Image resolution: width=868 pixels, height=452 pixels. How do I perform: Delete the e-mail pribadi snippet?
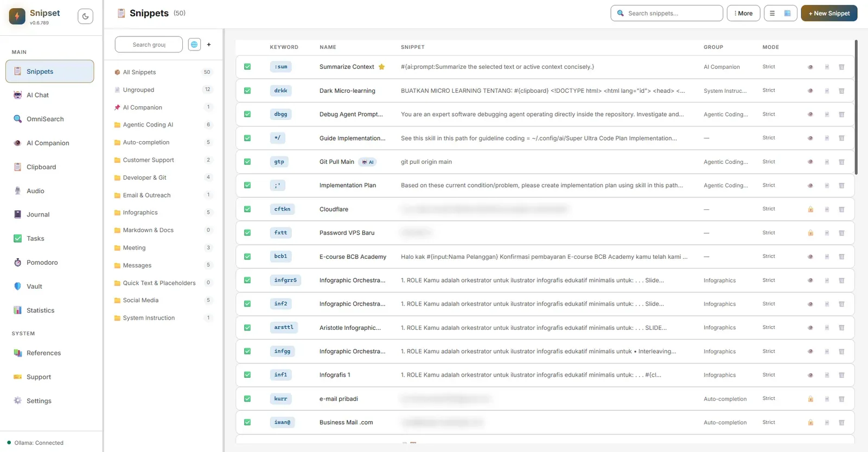click(x=841, y=399)
